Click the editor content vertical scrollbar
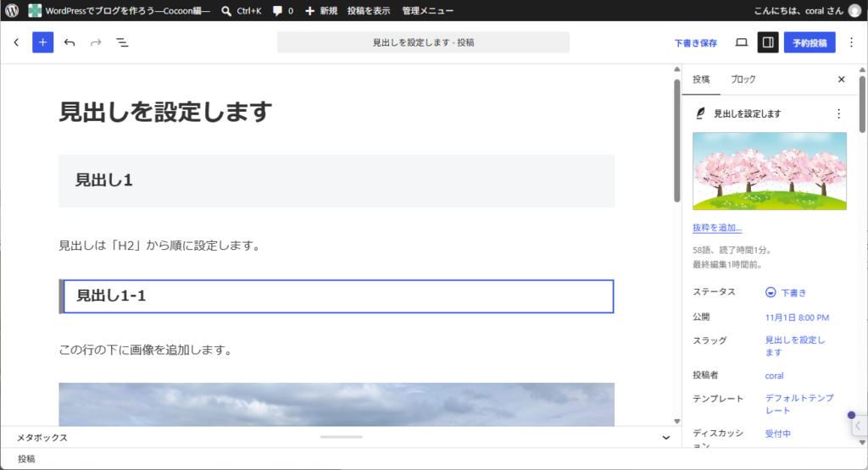The height and width of the screenshot is (470, 868). pyautogui.click(x=676, y=141)
